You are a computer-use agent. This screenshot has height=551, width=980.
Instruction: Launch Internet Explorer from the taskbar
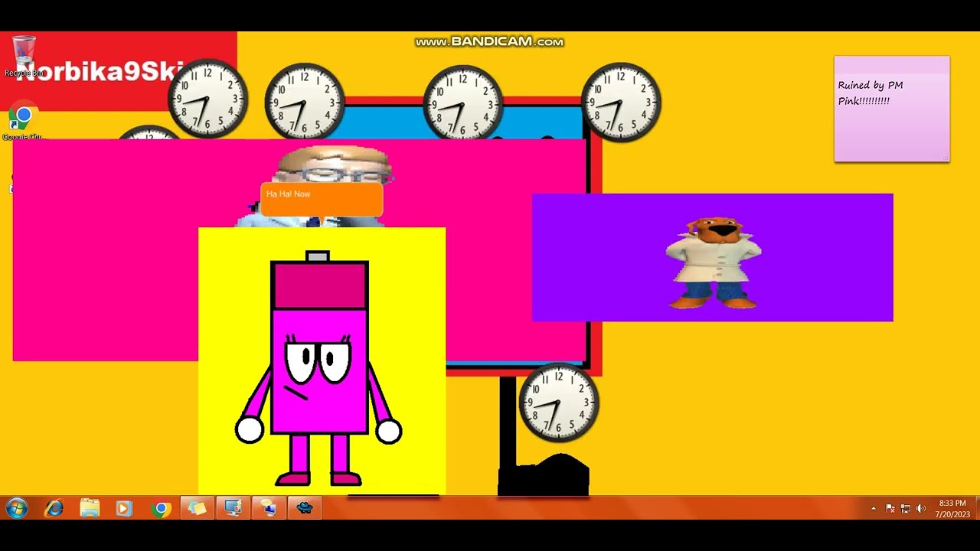[x=53, y=508]
